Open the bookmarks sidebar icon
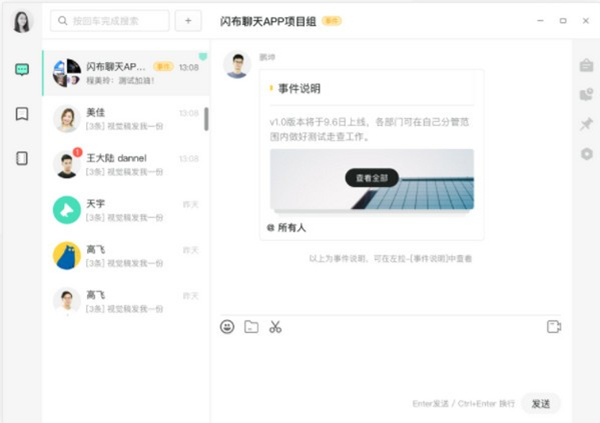 tap(22, 114)
